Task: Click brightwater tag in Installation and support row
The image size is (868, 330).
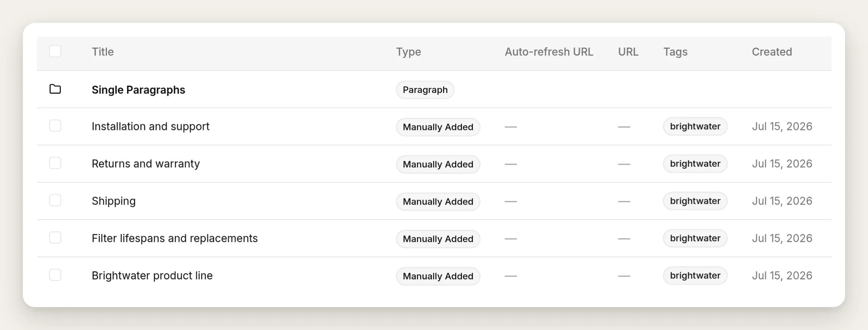Action: pos(695,127)
